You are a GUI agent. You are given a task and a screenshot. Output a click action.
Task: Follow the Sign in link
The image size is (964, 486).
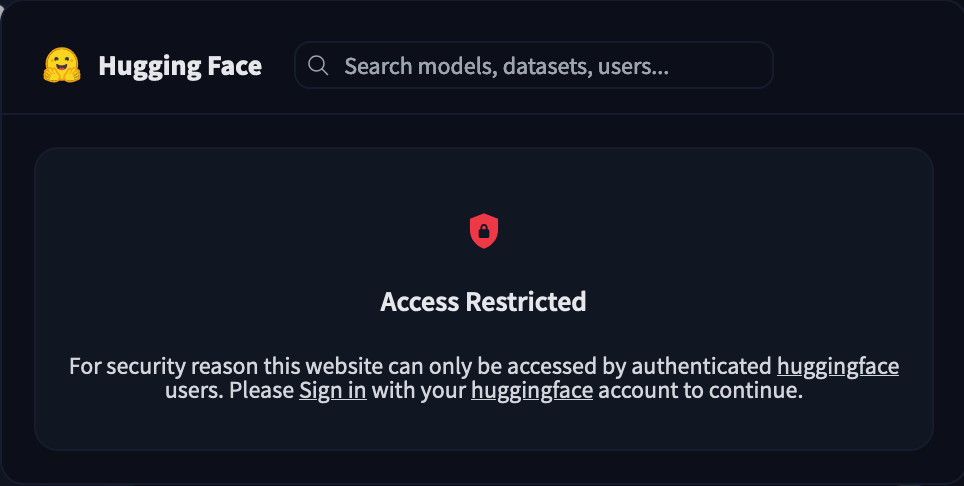tap(332, 391)
